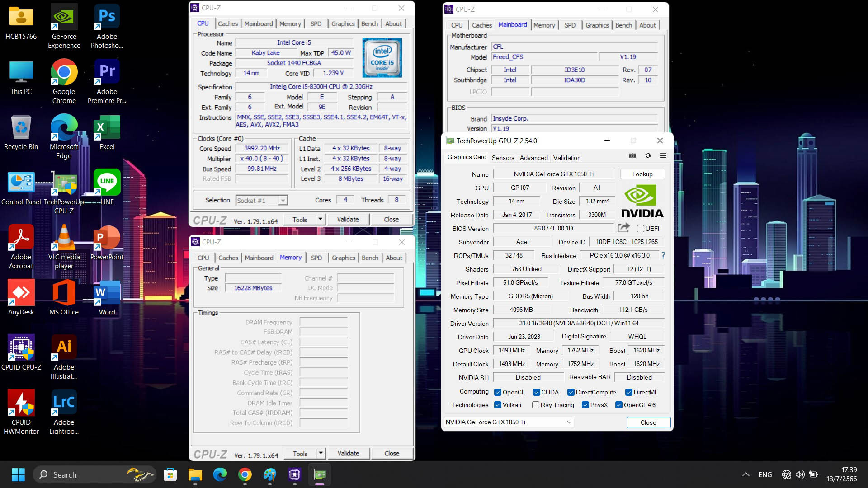Viewport: 868px width, 488px height.
Task: Expand Tools dropdown arrow in CPU tab window
Action: 320,219
